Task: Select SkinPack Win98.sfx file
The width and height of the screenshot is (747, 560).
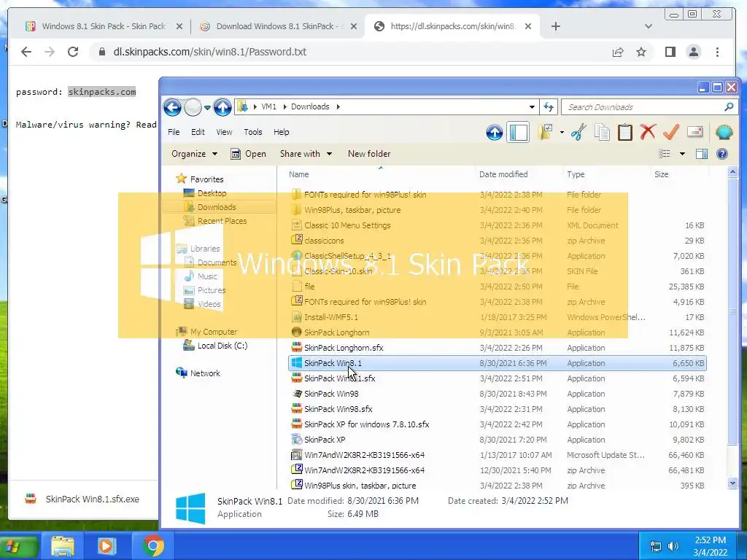Action: point(498,409)
